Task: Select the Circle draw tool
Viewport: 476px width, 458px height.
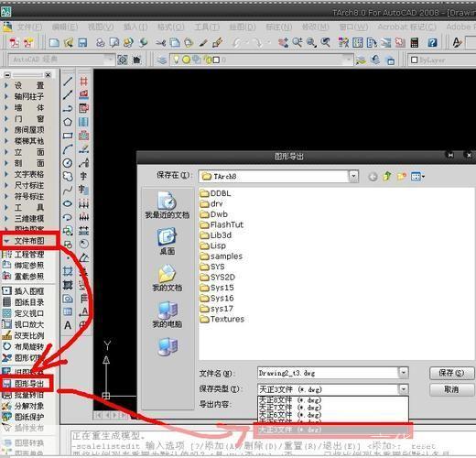Action: pos(68,163)
